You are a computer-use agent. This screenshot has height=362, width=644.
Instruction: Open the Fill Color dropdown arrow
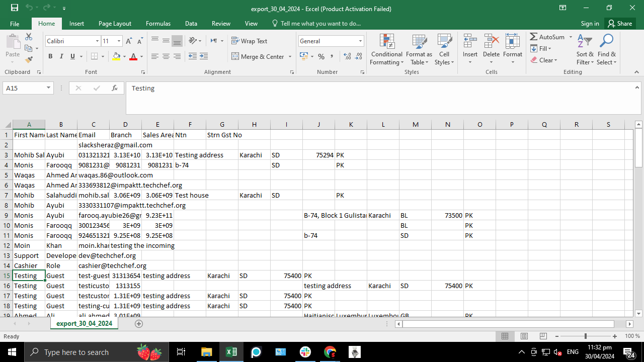point(124,57)
